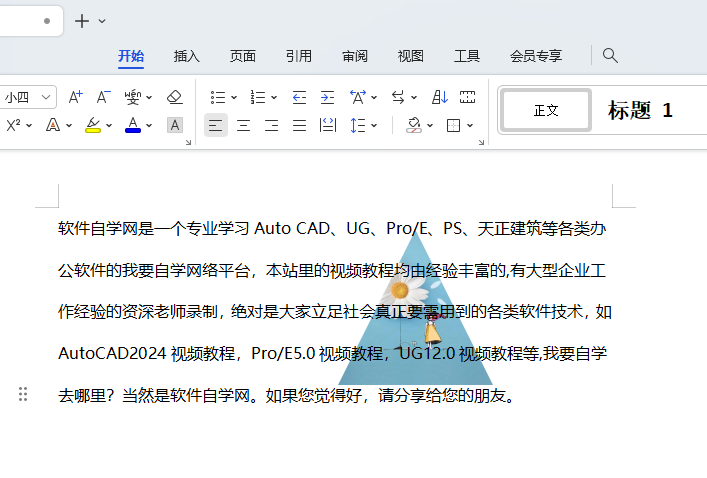Increase paragraph indent
This screenshot has height=478, width=707.
pyautogui.click(x=327, y=97)
